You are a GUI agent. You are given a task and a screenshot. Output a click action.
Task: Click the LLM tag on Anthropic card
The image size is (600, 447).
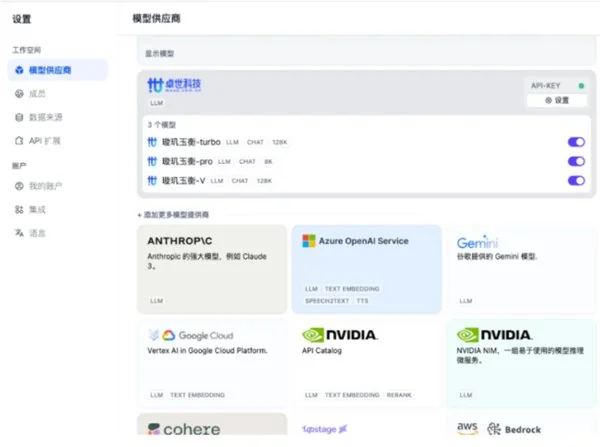click(x=157, y=301)
